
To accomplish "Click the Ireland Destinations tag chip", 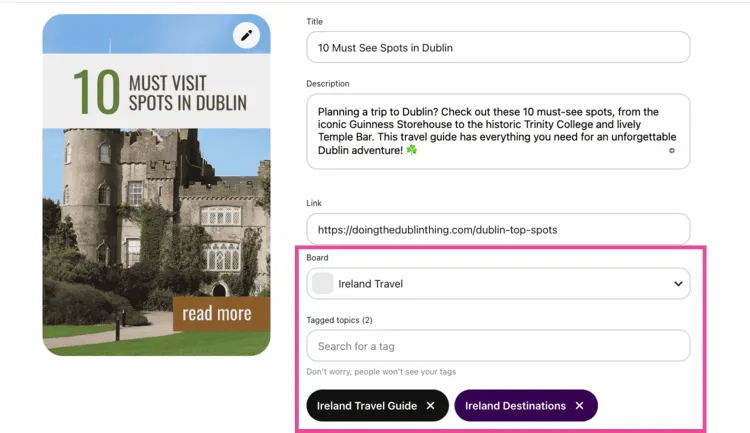I will [526, 406].
